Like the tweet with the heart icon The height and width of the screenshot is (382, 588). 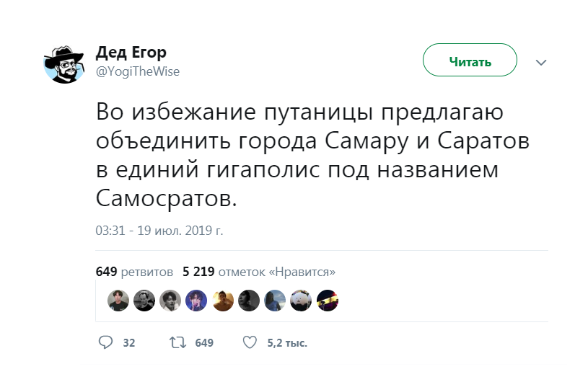point(250,342)
